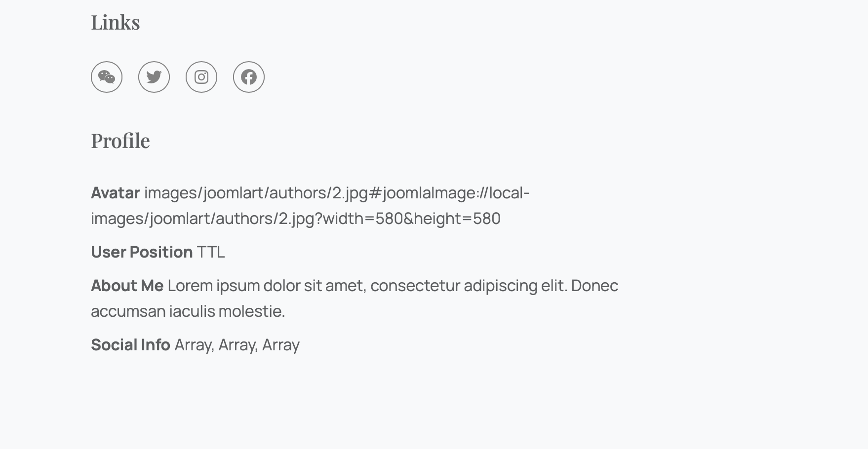This screenshot has height=449, width=868.
Task: Select the bold Avatar label
Action: point(116,193)
